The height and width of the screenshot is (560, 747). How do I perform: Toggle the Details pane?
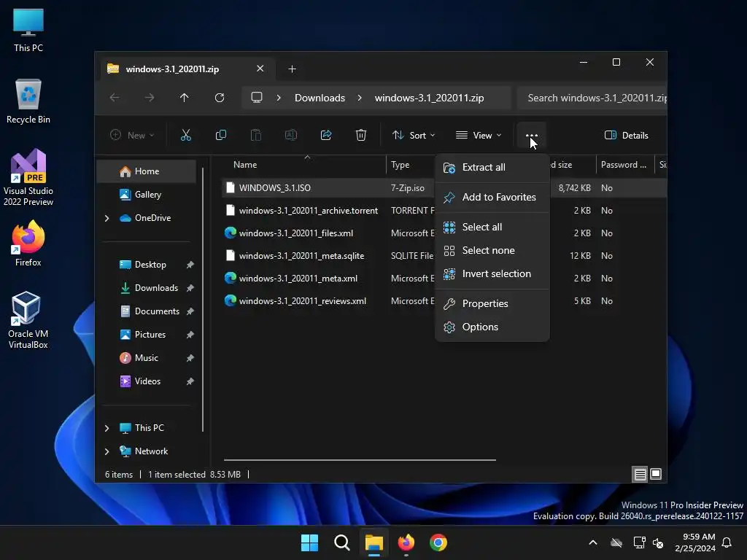(627, 135)
